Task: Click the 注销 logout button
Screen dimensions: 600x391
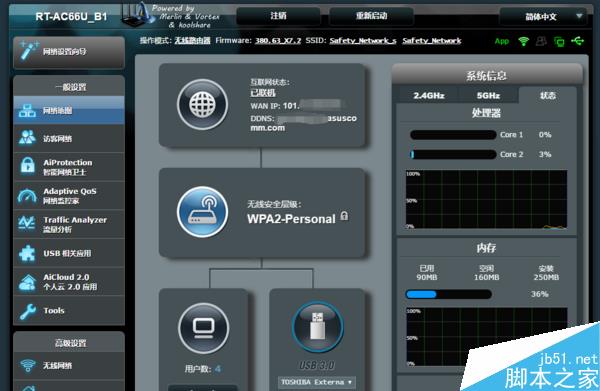Action: pos(278,16)
